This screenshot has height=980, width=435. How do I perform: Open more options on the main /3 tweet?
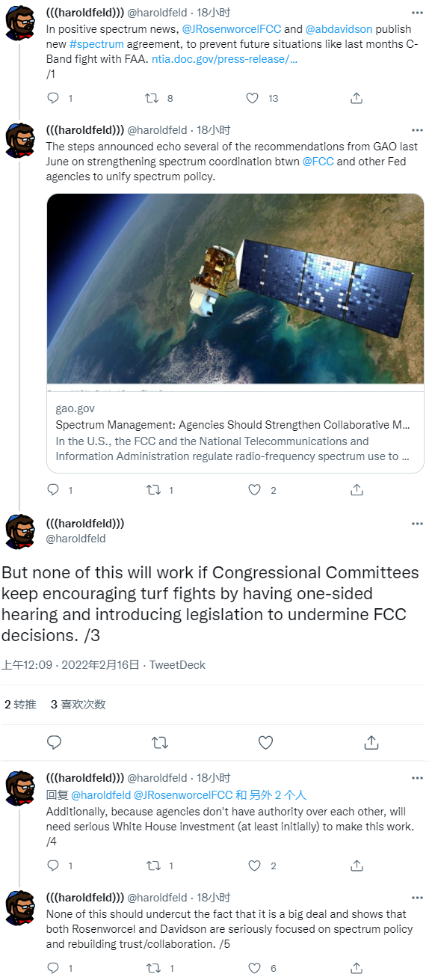tap(417, 523)
